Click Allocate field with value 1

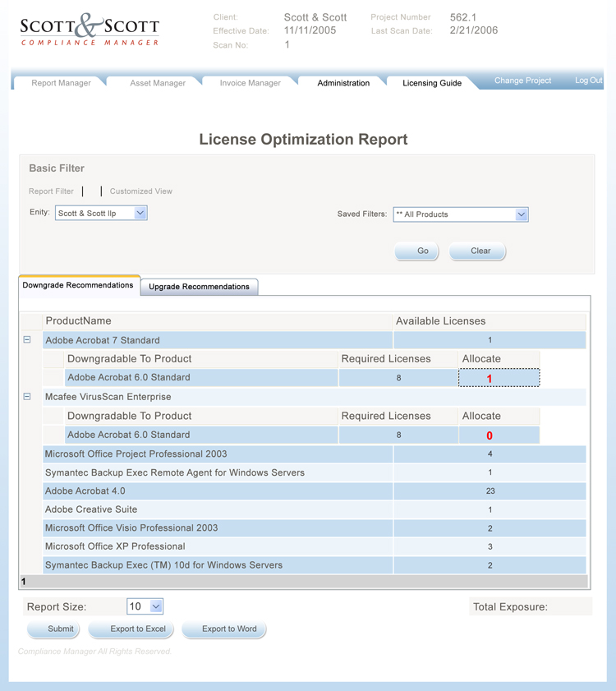499,378
